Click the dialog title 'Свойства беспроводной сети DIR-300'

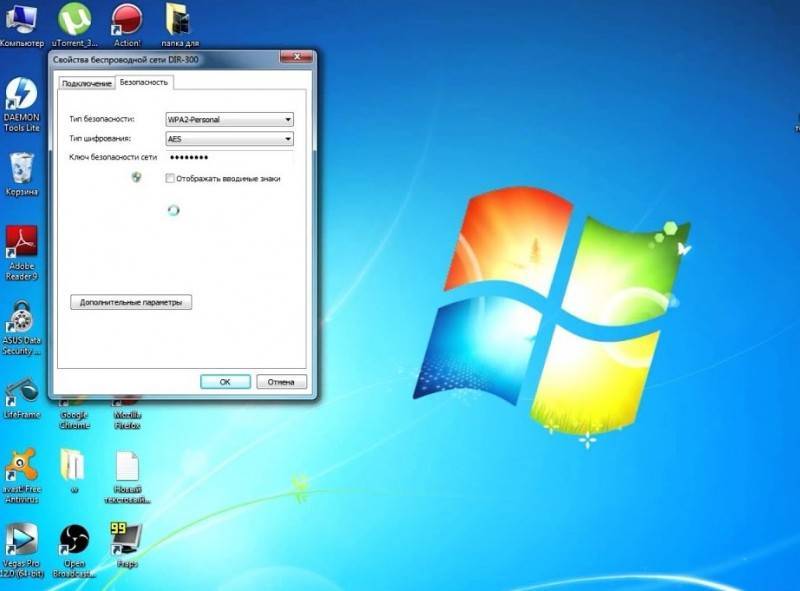click(x=126, y=60)
